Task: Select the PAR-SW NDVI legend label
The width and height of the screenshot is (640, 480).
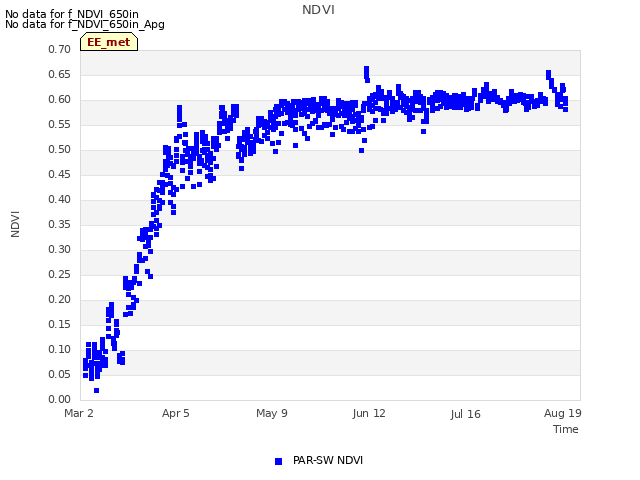Action: 328,460
